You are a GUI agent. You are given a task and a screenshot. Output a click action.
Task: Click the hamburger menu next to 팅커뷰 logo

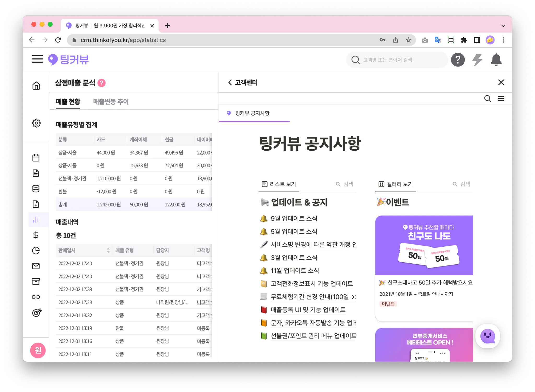(x=37, y=59)
